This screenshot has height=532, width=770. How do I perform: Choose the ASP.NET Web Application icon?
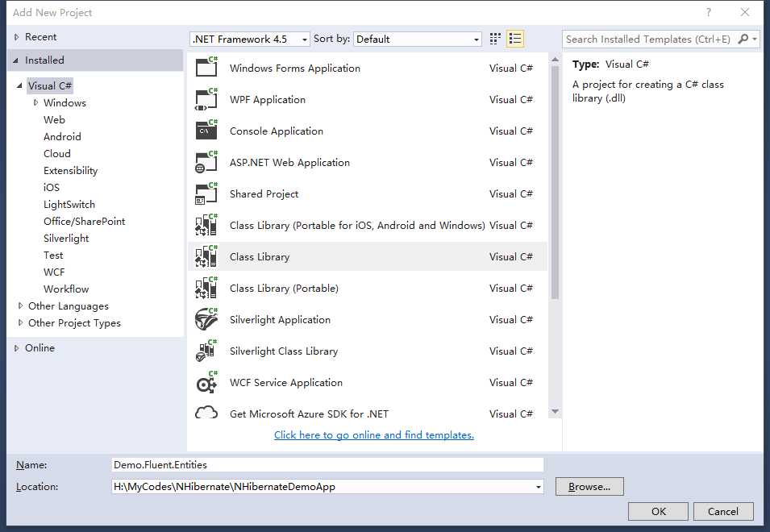coord(206,162)
